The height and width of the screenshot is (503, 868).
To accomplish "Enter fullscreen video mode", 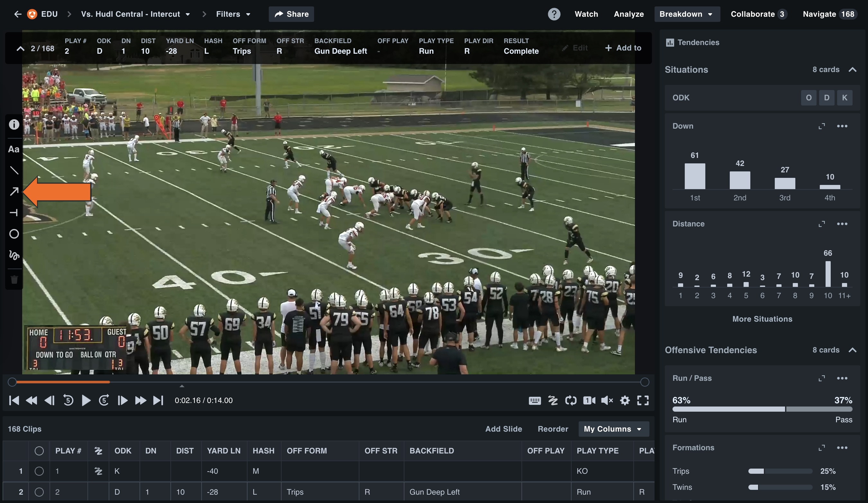I will [643, 400].
